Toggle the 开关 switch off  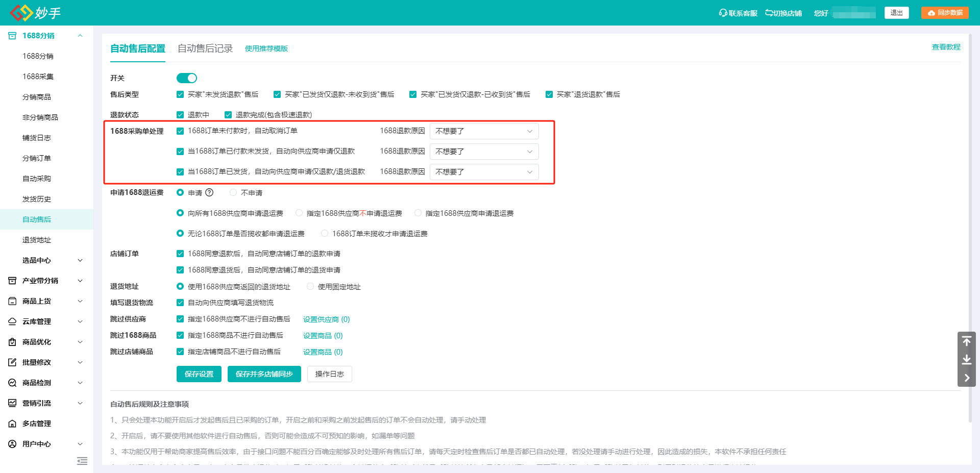tap(187, 78)
